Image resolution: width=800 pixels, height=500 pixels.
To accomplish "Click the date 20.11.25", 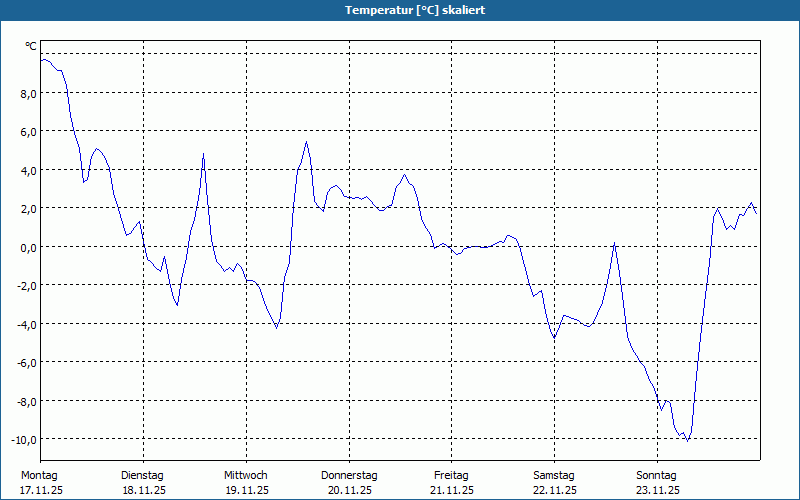I will tap(350, 491).
